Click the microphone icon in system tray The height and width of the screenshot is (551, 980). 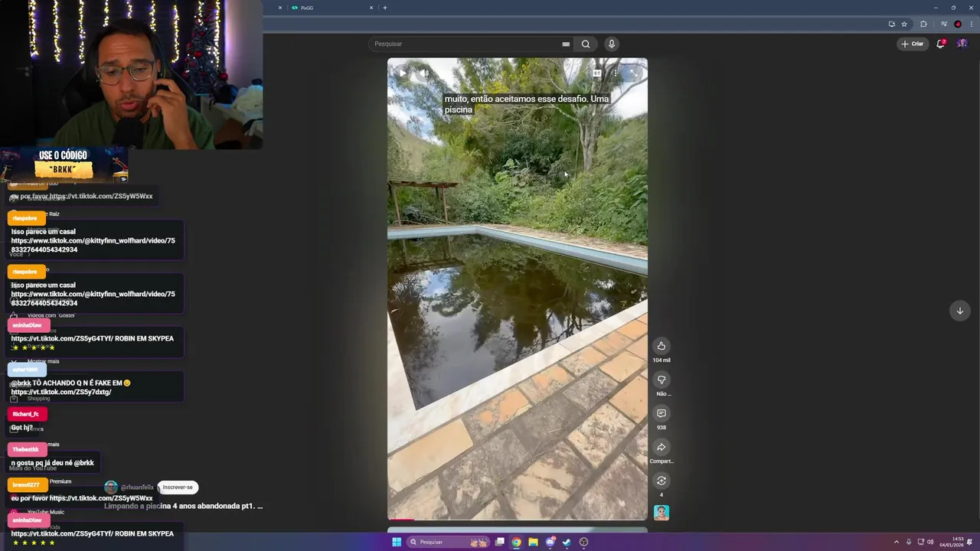(x=909, y=542)
